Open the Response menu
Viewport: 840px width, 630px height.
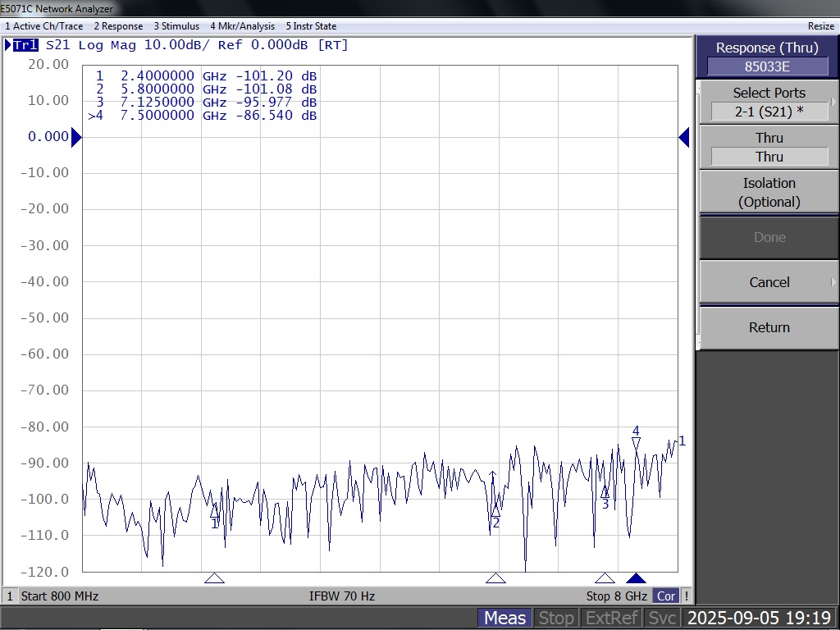tap(118, 26)
